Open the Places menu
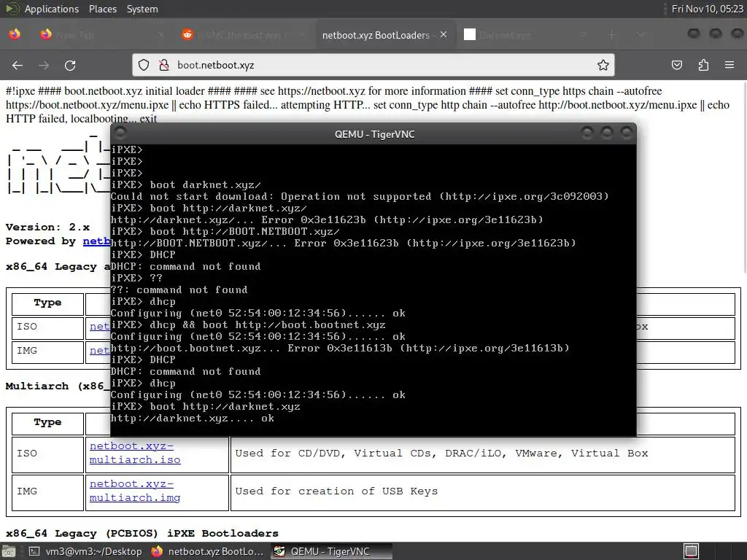 103,9
